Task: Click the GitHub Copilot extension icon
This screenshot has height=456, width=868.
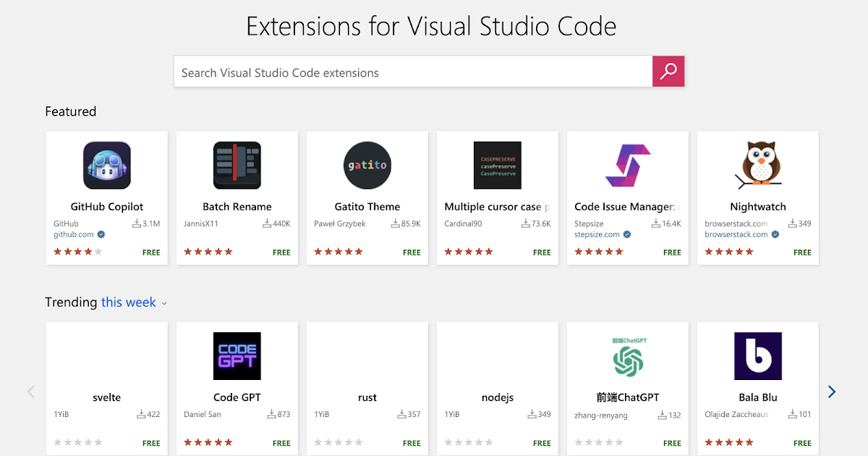Action: [106, 165]
